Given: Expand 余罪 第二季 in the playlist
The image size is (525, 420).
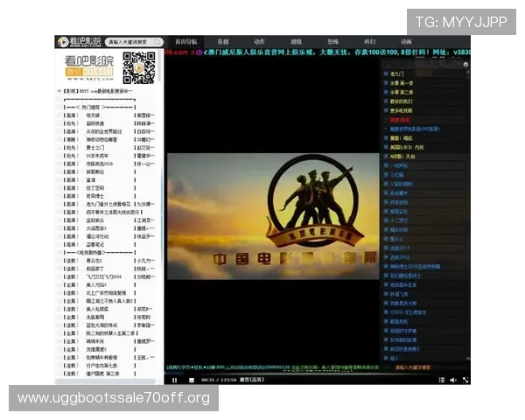Looking at the screenshot, I should pyautogui.click(x=386, y=92).
